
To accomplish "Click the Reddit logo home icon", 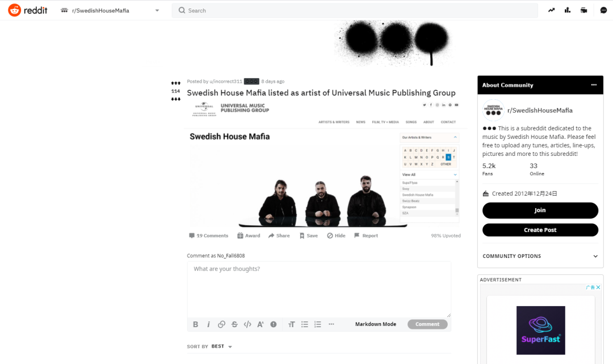I will click(14, 10).
